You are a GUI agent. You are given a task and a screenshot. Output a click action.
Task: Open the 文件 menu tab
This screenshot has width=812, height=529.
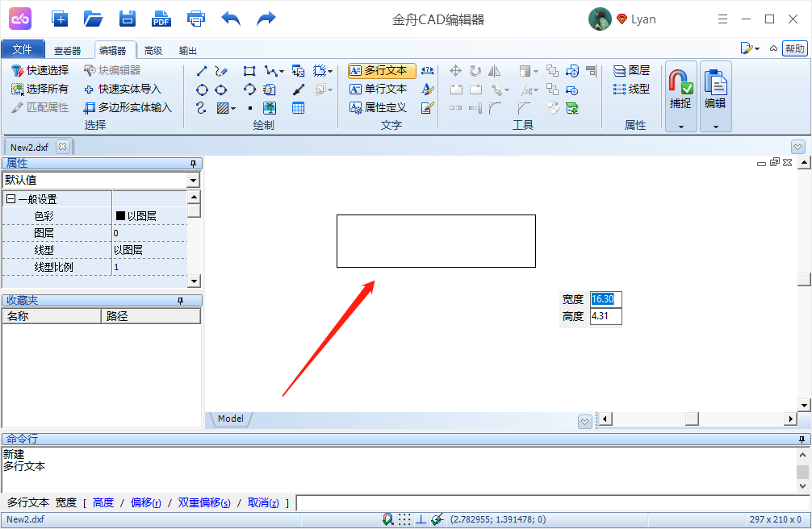tap(23, 49)
